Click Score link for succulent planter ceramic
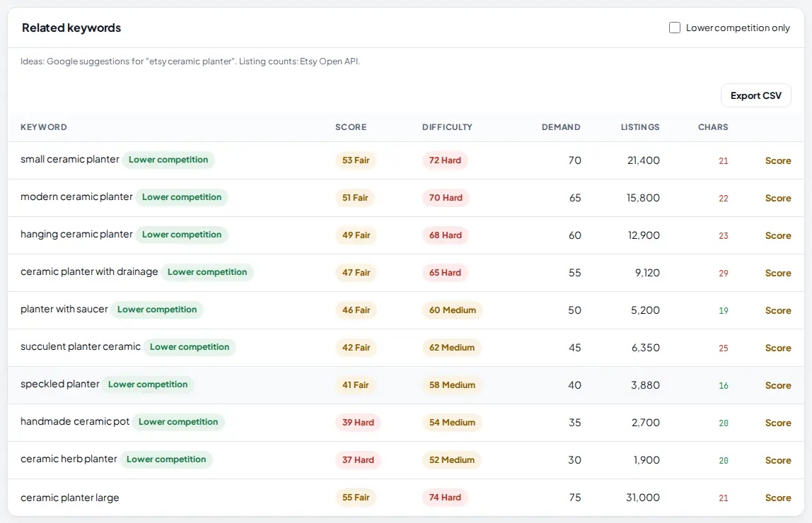 (778, 348)
